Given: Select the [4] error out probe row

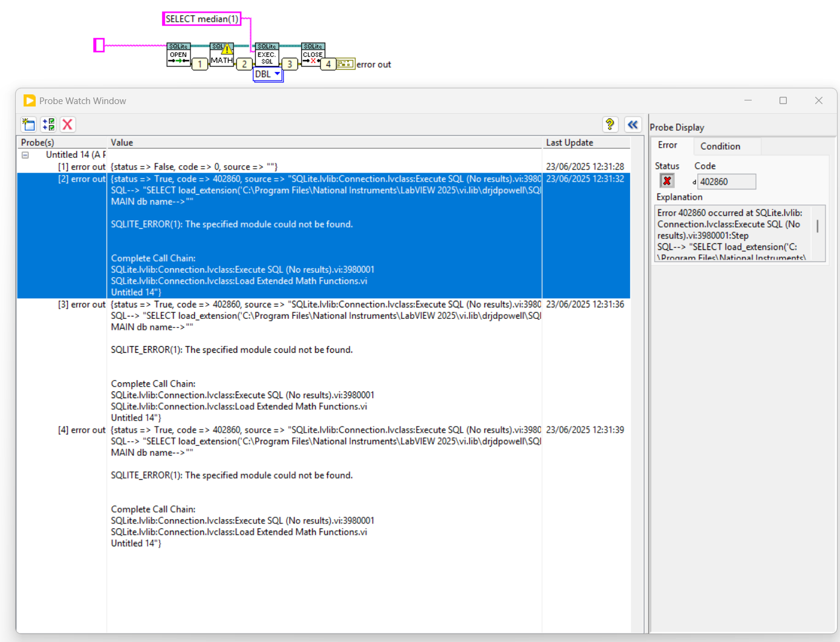Looking at the screenshot, I should 324,486.
